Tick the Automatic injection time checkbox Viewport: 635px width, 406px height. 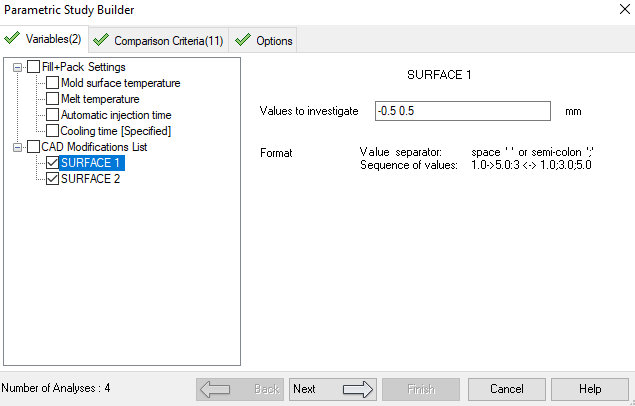coord(53,115)
